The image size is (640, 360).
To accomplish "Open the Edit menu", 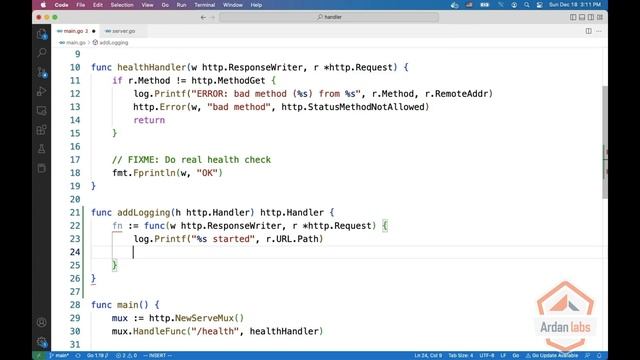I will 98,5.
